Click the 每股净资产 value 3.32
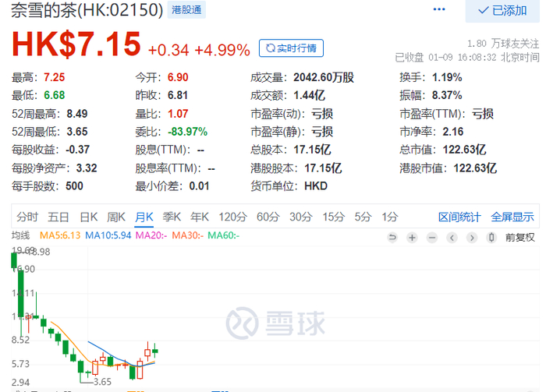Image resolution: width=546 pixels, height=392 pixels. [x=87, y=168]
